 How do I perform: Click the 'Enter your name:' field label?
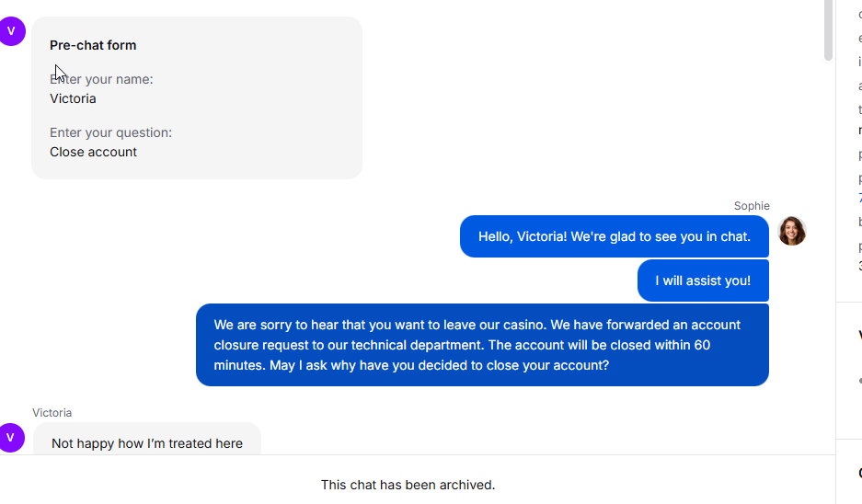pos(101,79)
